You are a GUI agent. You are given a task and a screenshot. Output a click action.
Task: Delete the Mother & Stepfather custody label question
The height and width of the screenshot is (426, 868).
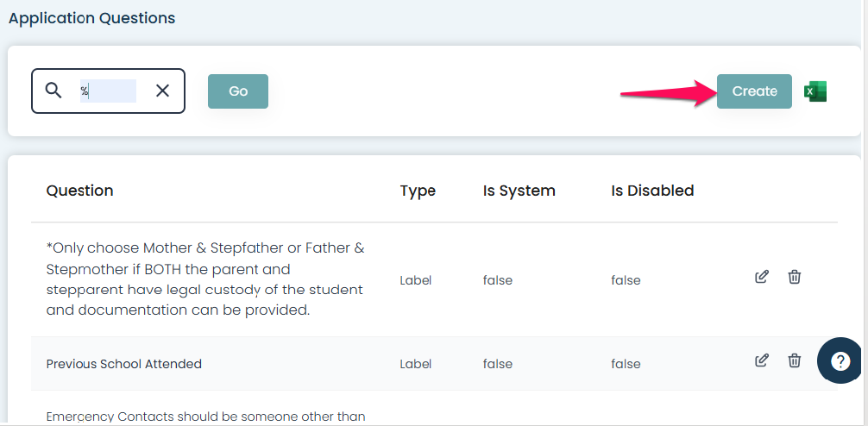pos(795,277)
